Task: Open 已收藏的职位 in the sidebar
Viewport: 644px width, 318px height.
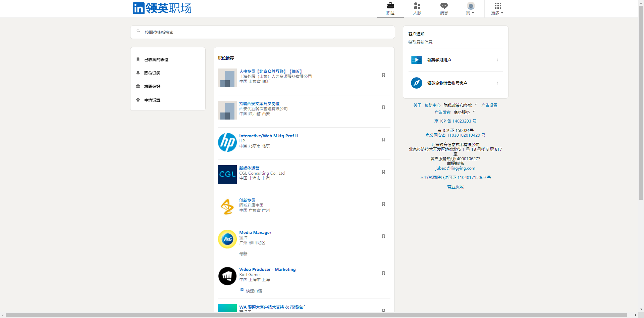Action: click(156, 60)
